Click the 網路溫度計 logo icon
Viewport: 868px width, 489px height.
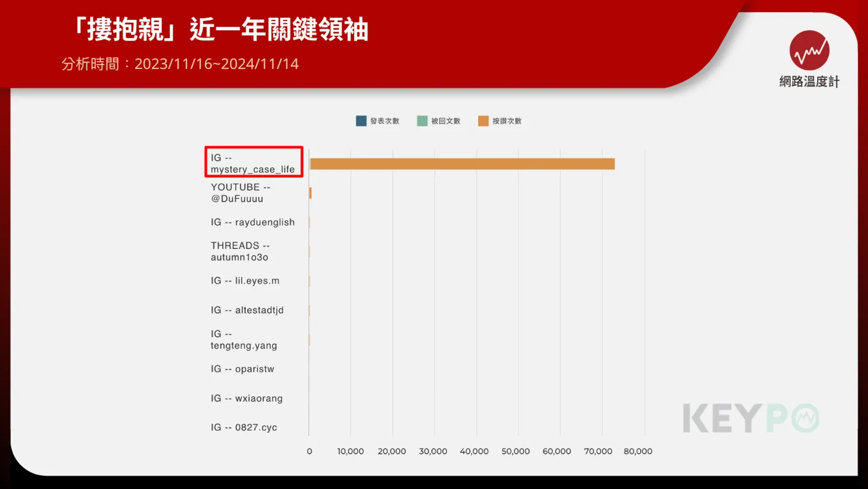tap(809, 50)
